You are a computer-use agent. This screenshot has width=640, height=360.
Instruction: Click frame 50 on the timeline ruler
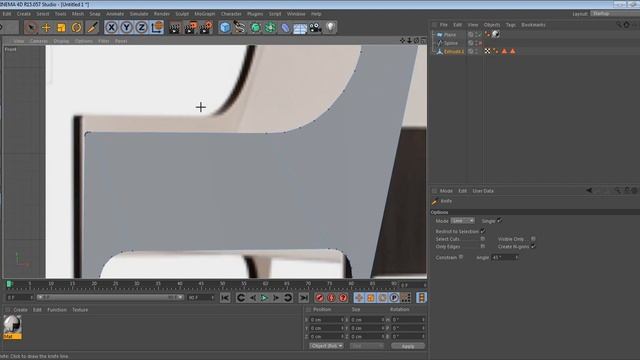click(222, 284)
